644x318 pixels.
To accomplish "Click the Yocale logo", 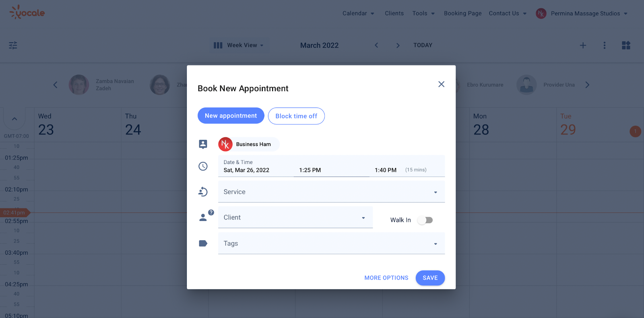I will pyautogui.click(x=27, y=12).
